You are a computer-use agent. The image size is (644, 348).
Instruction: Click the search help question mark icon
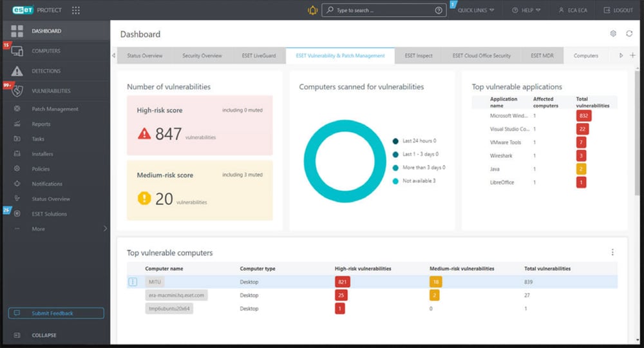[439, 10]
